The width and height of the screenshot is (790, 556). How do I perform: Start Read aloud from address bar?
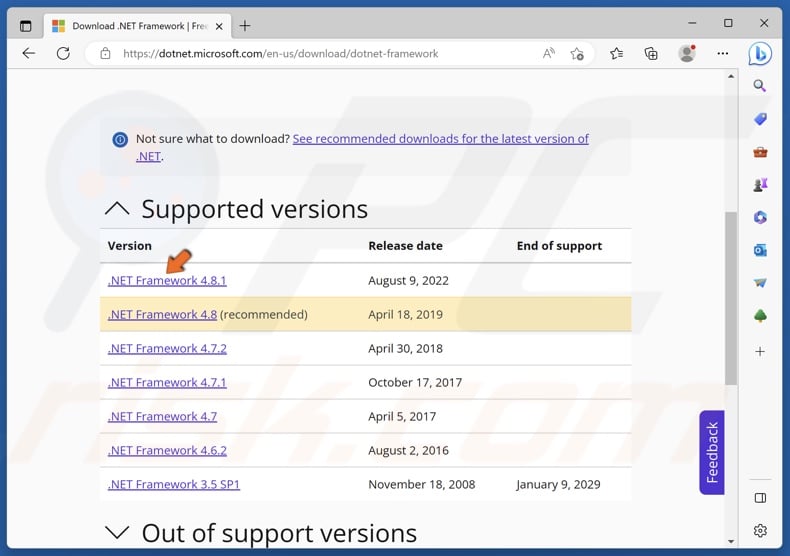(x=549, y=53)
